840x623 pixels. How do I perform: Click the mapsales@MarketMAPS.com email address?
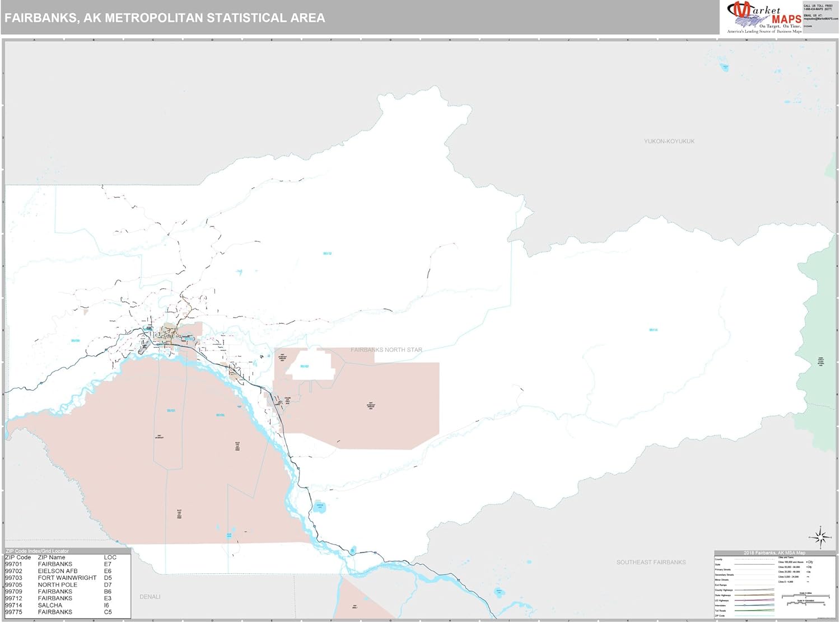click(820, 19)
